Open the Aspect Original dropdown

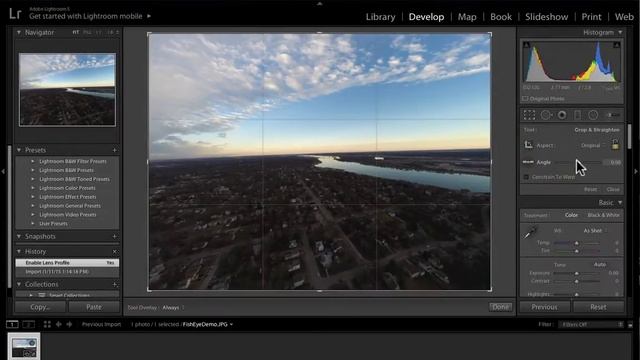(593, 145)
